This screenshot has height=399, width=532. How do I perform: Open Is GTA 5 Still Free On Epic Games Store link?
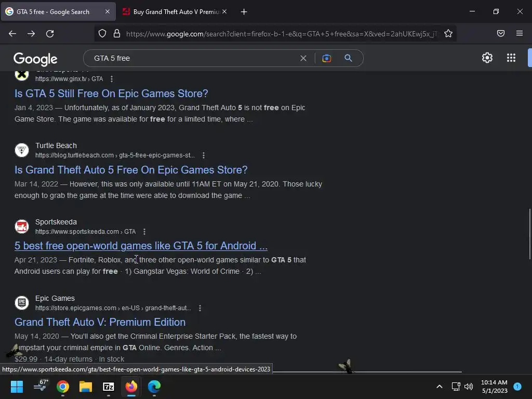tap(111, 94)
